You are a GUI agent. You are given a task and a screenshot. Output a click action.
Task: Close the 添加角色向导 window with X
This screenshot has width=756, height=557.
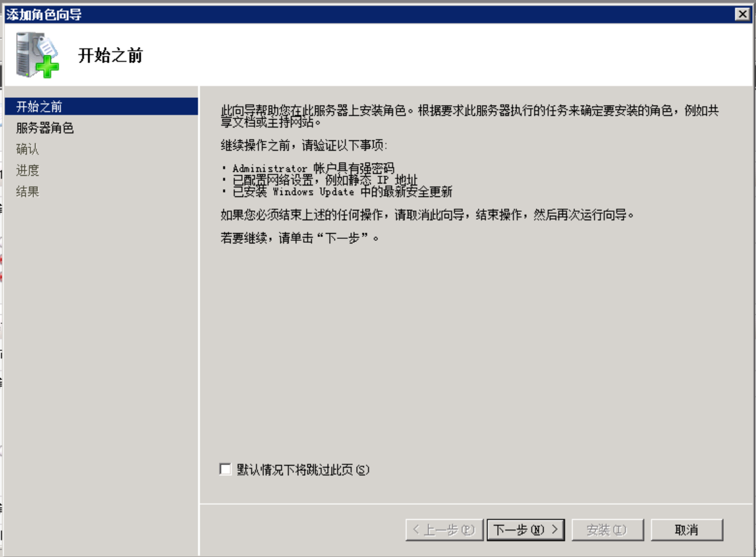click(x=742, y=14)
